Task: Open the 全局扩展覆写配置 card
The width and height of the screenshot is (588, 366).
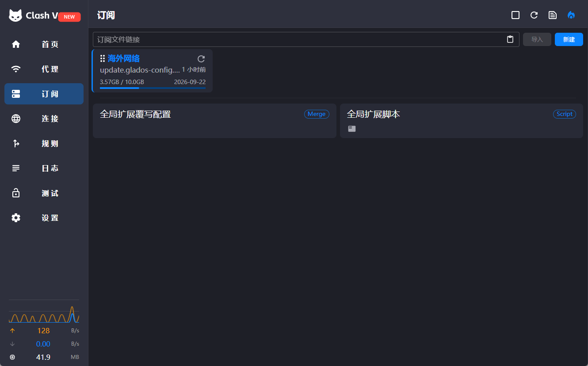Action: [x=214, y=121]
